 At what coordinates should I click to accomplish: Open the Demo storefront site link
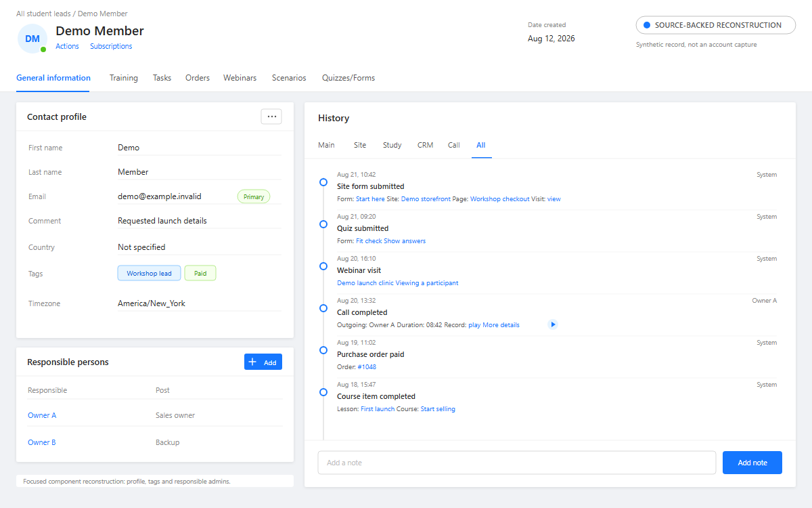click(426, 199)
